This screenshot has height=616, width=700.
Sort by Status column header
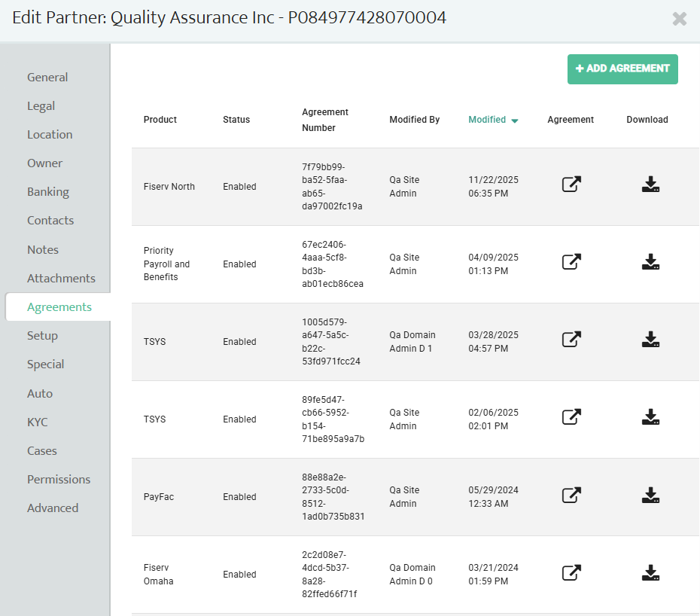(x=236, y=119)
